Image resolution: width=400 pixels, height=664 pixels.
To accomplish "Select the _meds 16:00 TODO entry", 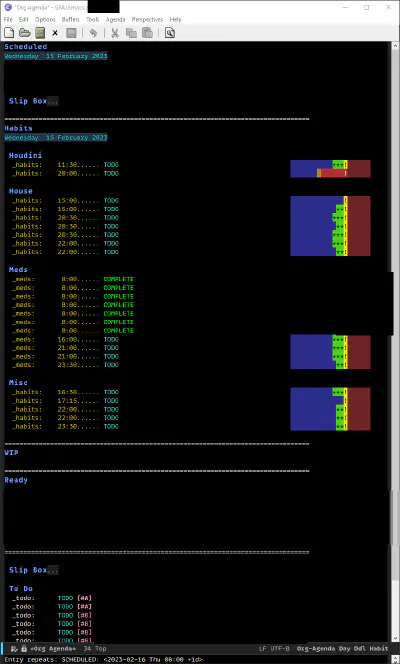I will tap(65, 339).
